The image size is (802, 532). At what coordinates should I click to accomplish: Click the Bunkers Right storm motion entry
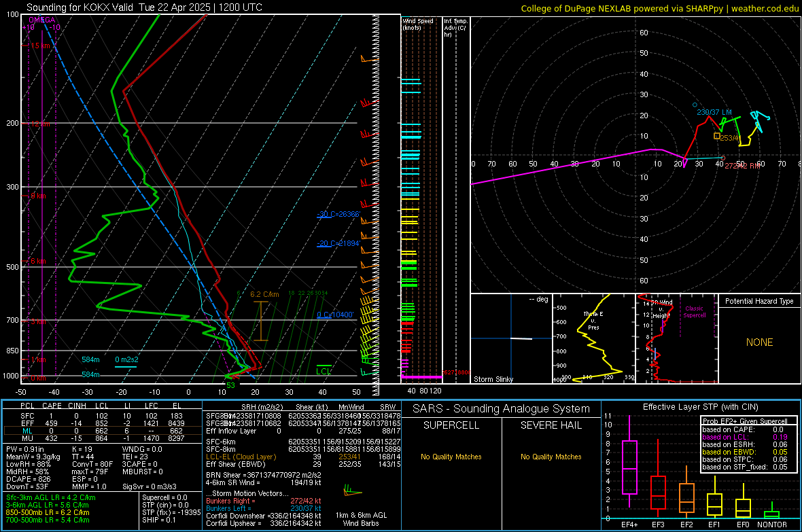coord(264,501)
